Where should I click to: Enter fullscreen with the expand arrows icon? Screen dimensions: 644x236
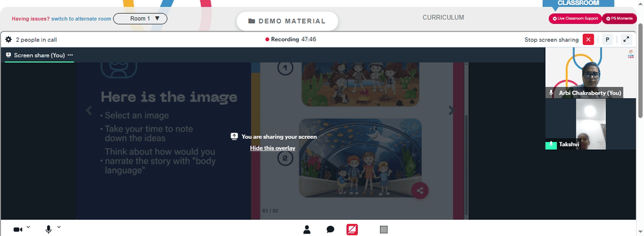click(627, 39)
